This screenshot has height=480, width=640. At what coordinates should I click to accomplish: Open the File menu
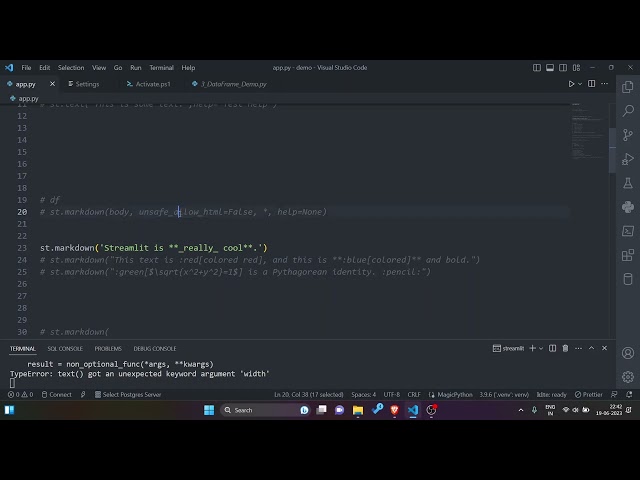tap(26, 68)
